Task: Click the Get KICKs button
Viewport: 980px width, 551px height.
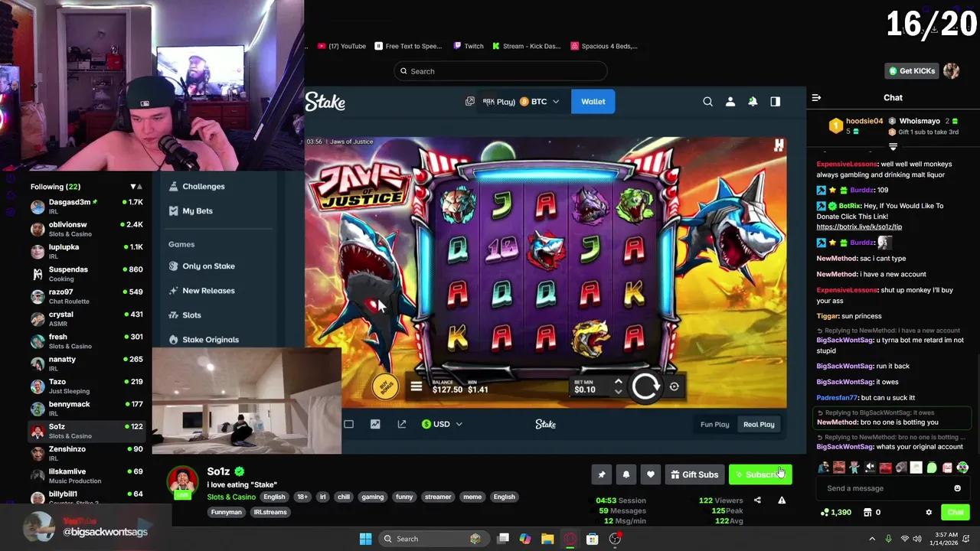Action: pyautogui.click(x=912, y=70)
